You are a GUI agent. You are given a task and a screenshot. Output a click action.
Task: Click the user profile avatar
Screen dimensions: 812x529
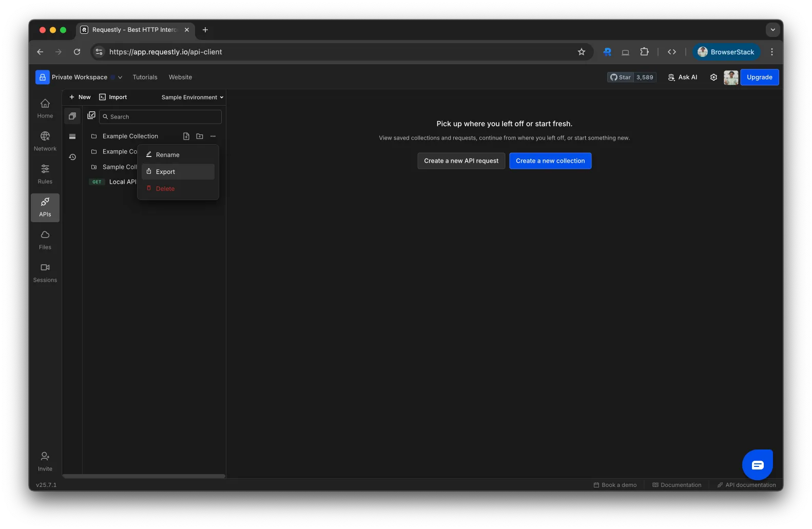click(731, 77)
